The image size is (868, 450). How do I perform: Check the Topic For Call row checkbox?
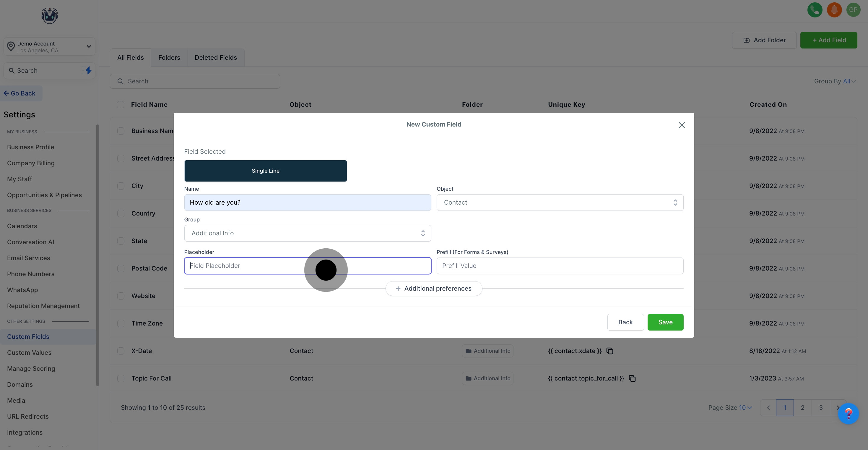point(121,378)
